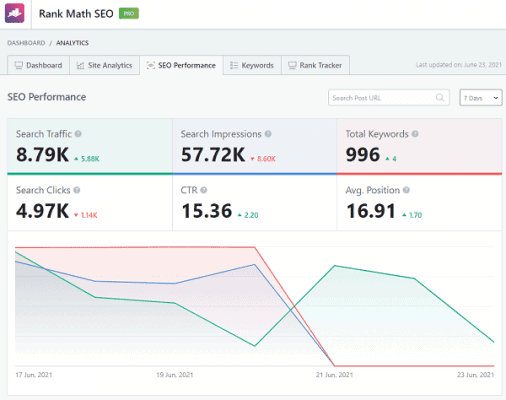
Task: Open the 7 Days range dropdown
Action: click(481, 98)
